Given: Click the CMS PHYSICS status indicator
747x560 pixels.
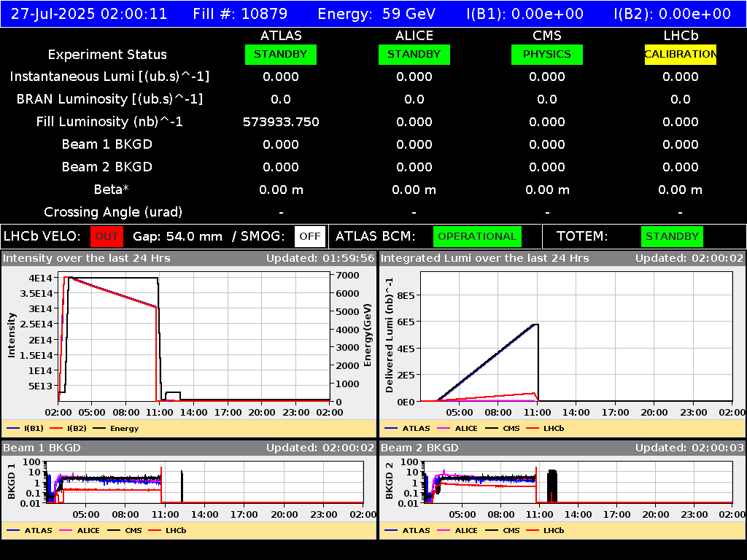Looking at the screenshot, I should tap(547, 54).
